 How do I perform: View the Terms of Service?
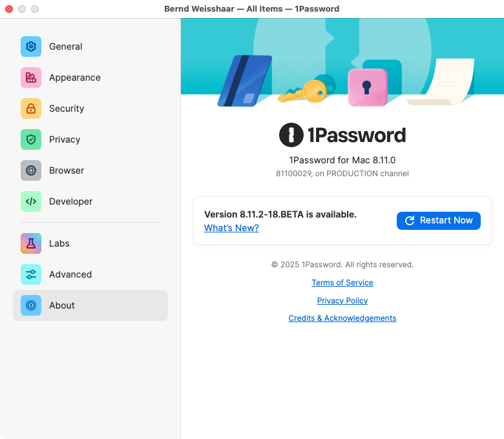tap(342, 283)
